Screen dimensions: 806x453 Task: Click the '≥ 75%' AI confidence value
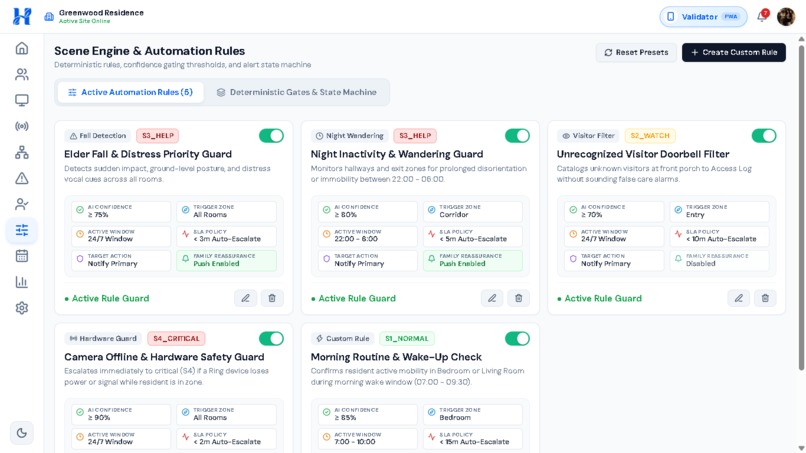[x=98, y=215]
